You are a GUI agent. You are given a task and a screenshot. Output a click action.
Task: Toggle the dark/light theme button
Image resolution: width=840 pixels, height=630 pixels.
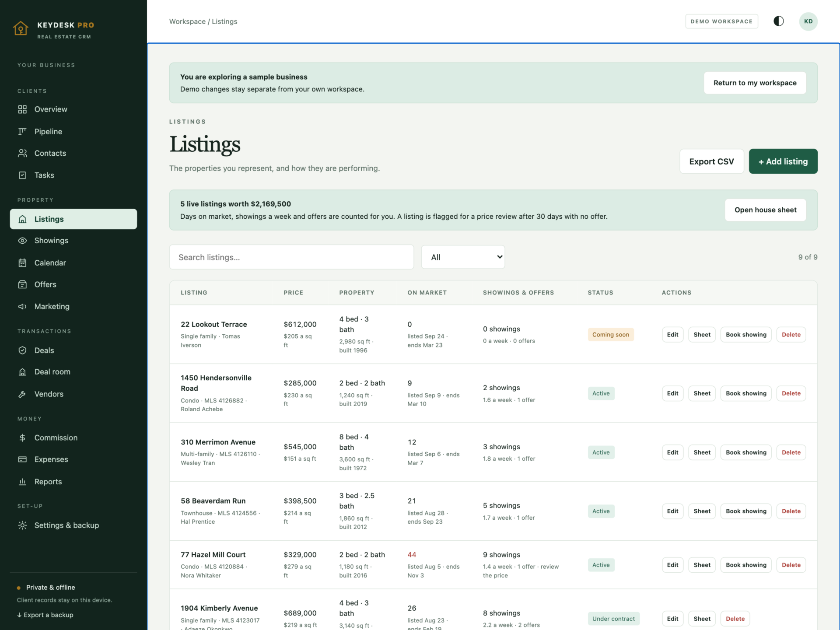pyautogui.click(x=778, y=21)
